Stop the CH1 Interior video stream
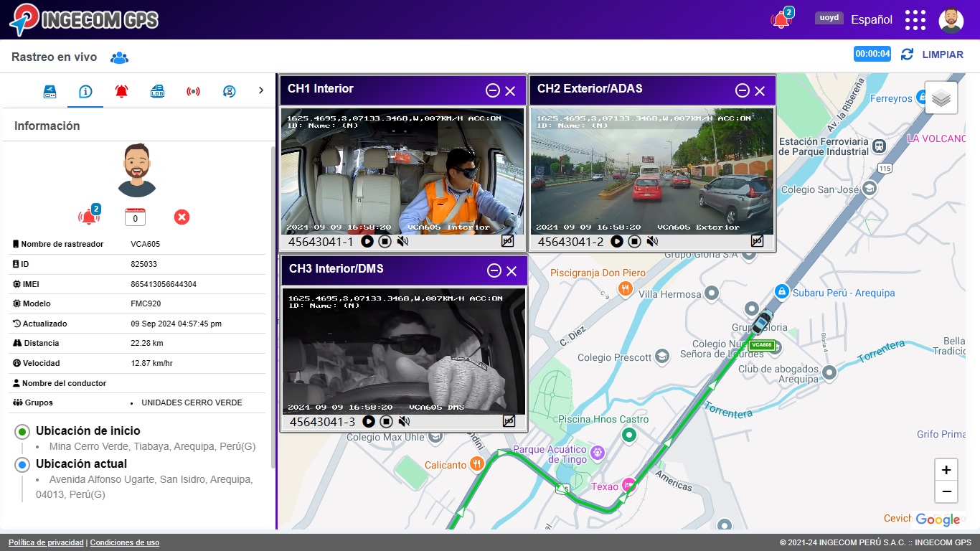Viewport: 980px width, 551px height. (x=385, y=242)
